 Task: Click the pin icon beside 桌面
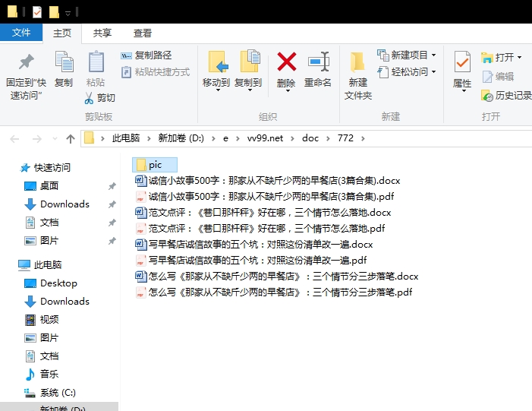112,186
